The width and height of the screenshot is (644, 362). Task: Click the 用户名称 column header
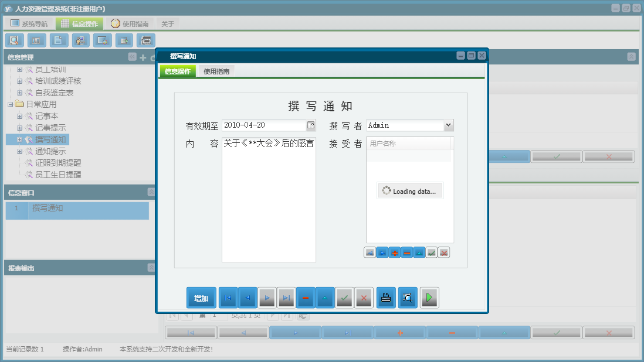pos(409,144)
